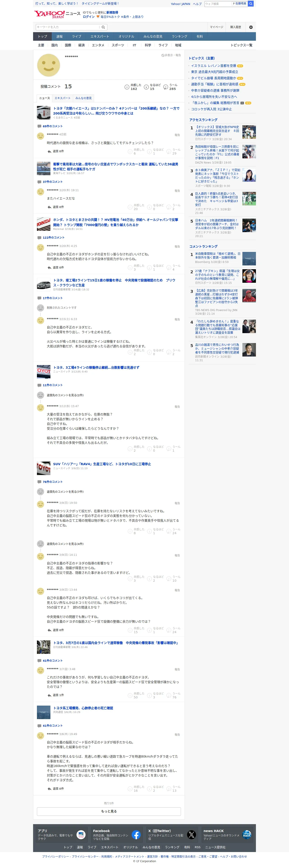Open article トヨタ、3工場4ラインの稼働停止継続
The image size is (289, 868).
point(96,368)
